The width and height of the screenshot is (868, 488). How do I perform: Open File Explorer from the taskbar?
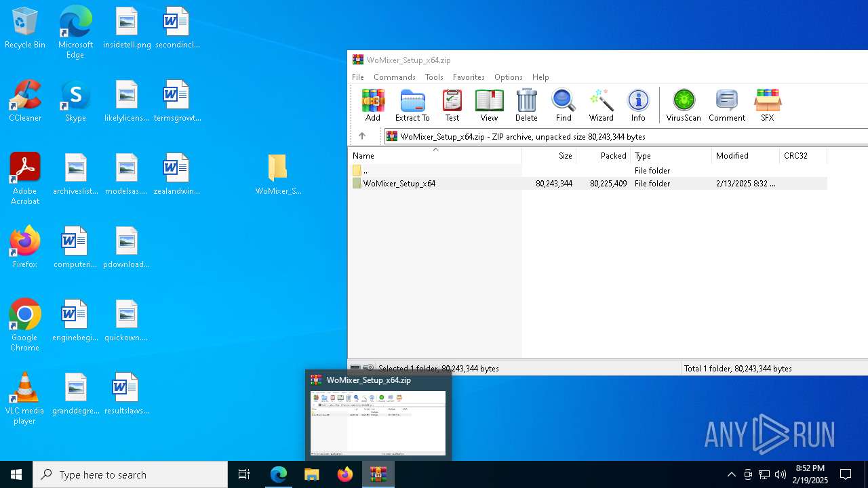click(x=312, y=474)
